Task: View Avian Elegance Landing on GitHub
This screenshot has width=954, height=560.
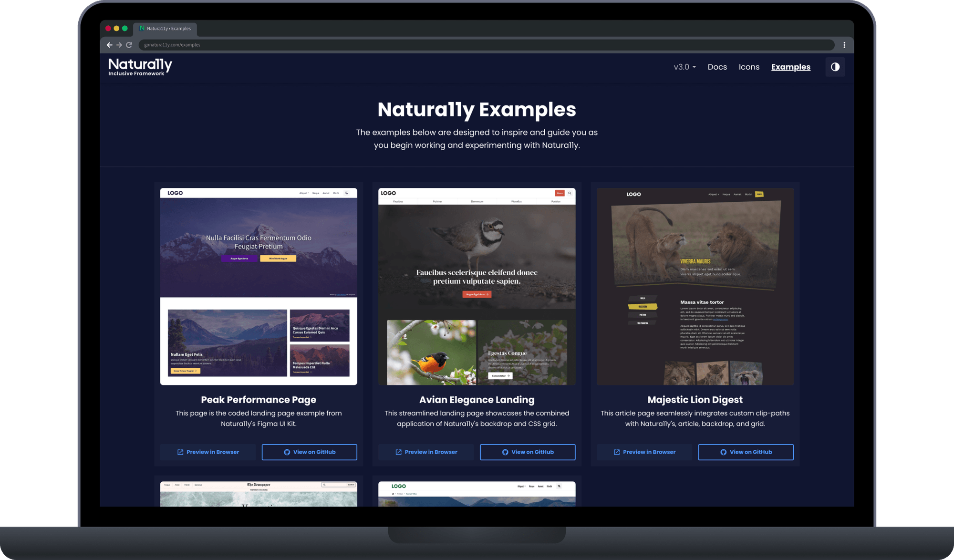Action: (528, 451)
